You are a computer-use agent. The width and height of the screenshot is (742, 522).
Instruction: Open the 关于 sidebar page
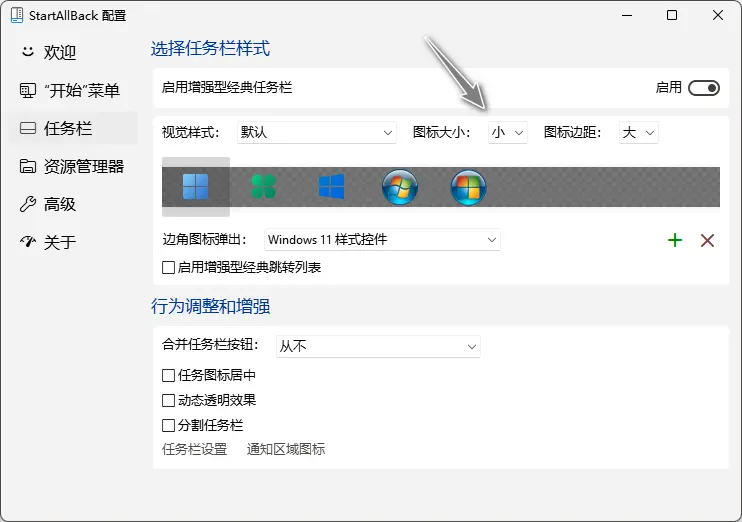73,242
